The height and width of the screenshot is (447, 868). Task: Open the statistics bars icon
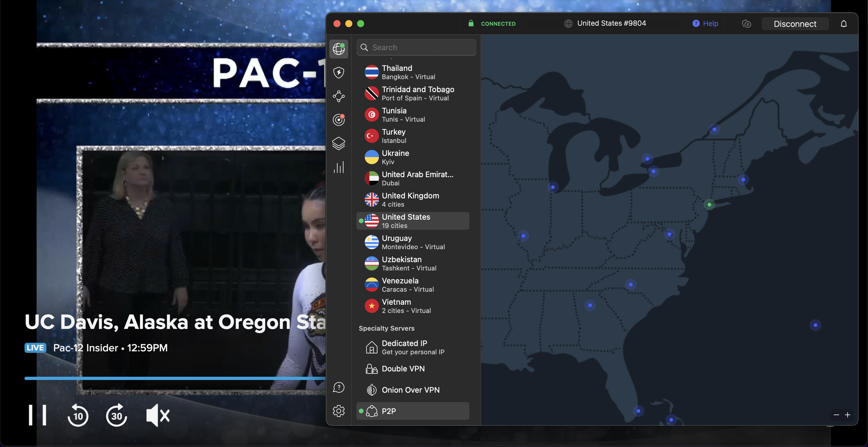tap(339, 167)
